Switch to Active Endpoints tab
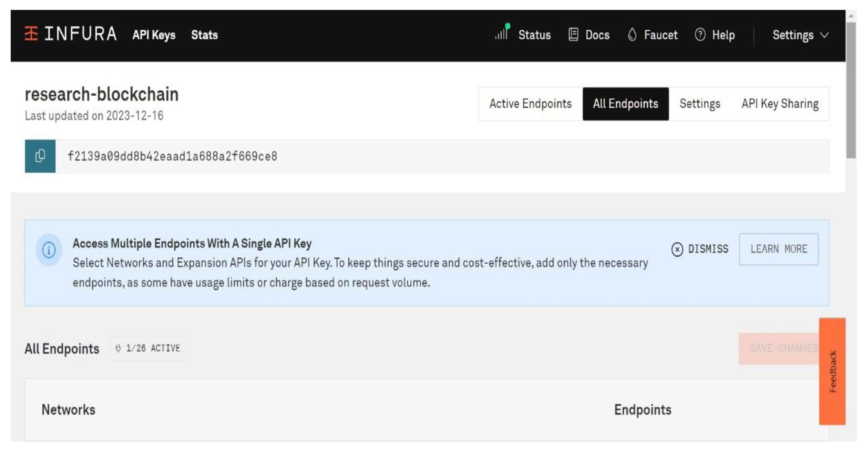The width and height of the screenshot is (868, 452). click(530, 104)
